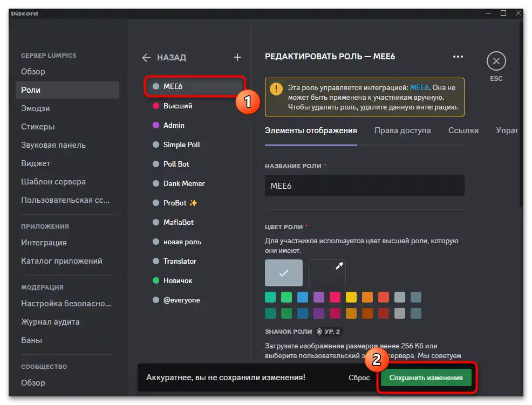532x405 pixels.
Task: Follow the MEE6 integration link
Action: click(x=419, y=87)
